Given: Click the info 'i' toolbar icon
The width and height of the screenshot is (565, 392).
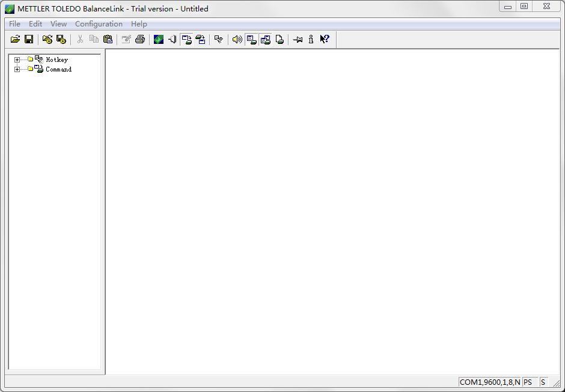Looking at the screenshot, I should [x=311, y=40].
